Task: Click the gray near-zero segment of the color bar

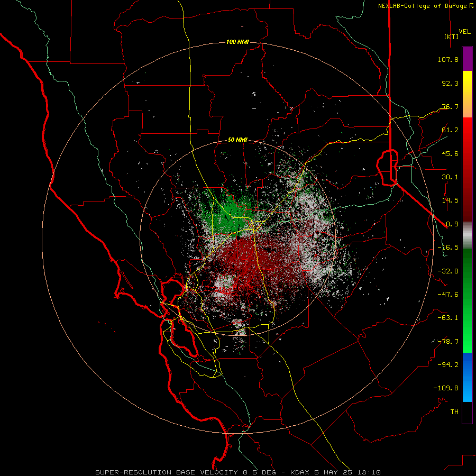Action: 467,235
